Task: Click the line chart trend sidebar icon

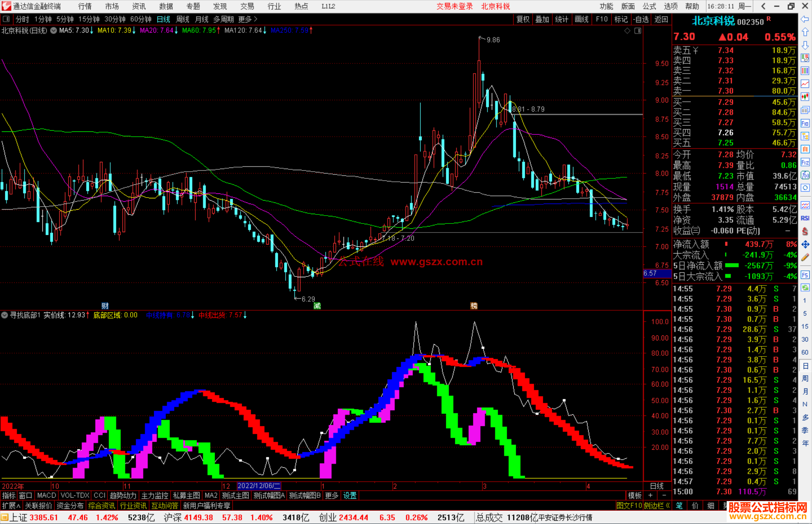Action: coord(805,84)
